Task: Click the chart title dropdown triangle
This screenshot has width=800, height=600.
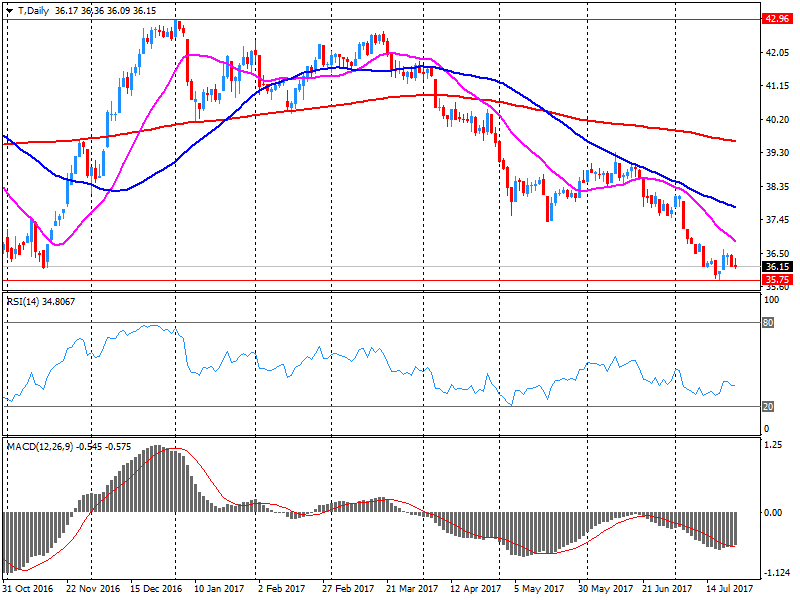Action: coord(9,11)
